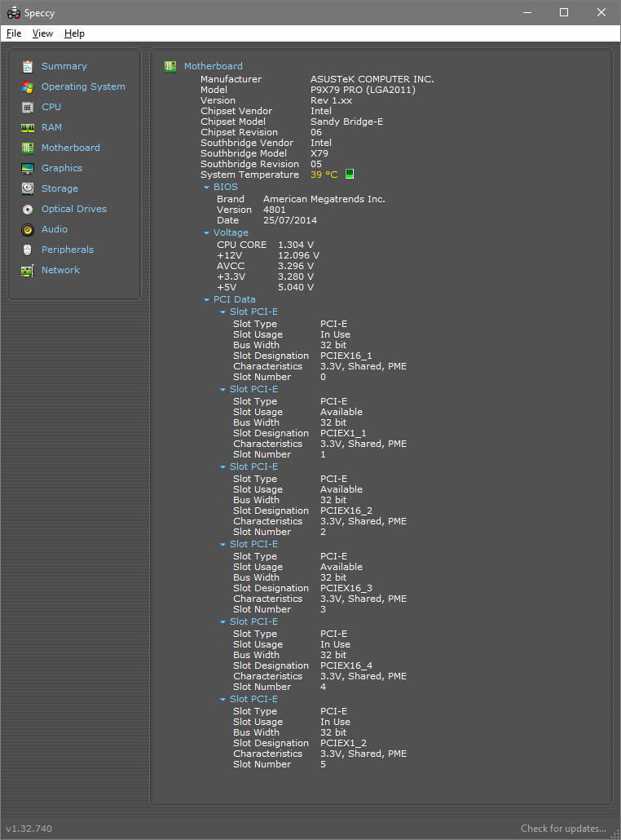Viewport: 621px width, 840px height.
Task: Click the green Motherboard header icon
Action: (x=170, y=66)
